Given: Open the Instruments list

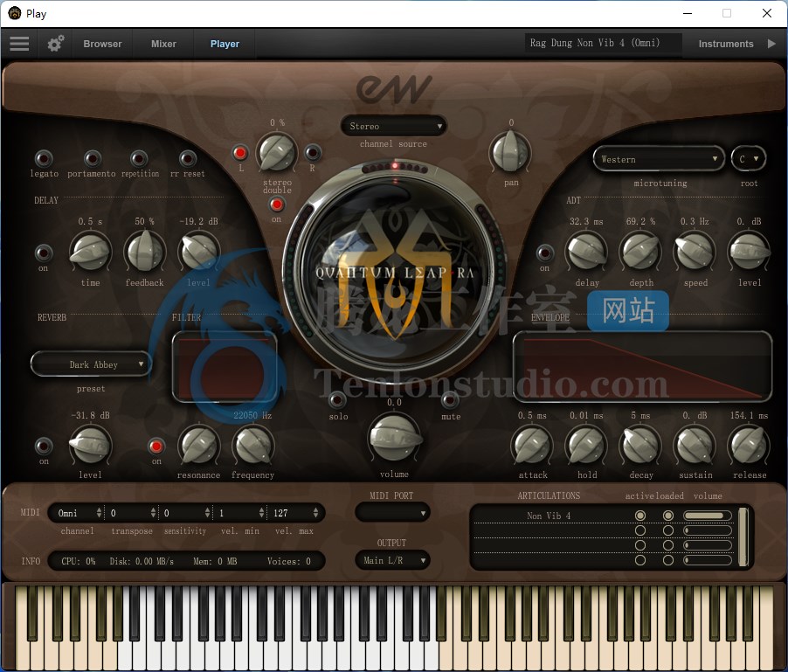Looking at the screenshot, I should tap(726, 44).
